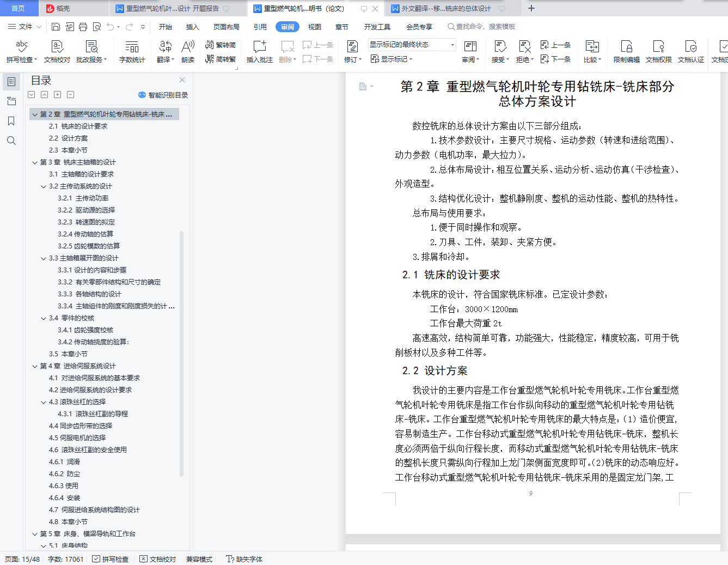Click the 目录 panel vertical scrollbar
This screenshot has width=728, height=565.
tap(181, 354)
